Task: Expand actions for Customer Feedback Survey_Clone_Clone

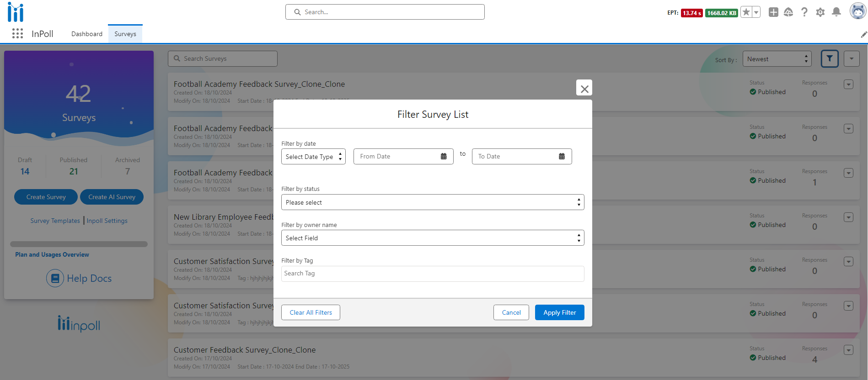Action: pyautogui.click(x=848, y=350)
